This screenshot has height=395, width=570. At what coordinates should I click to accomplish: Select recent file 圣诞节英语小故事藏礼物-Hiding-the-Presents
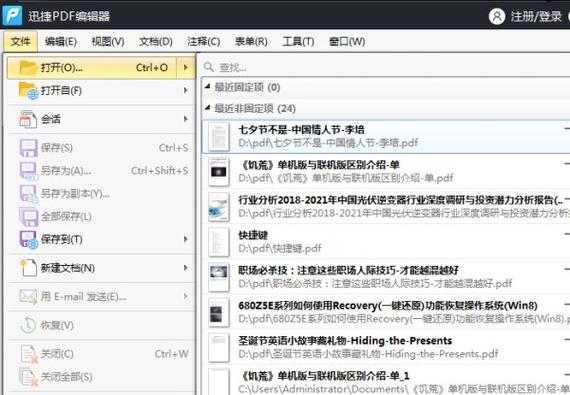click(386, 348)
